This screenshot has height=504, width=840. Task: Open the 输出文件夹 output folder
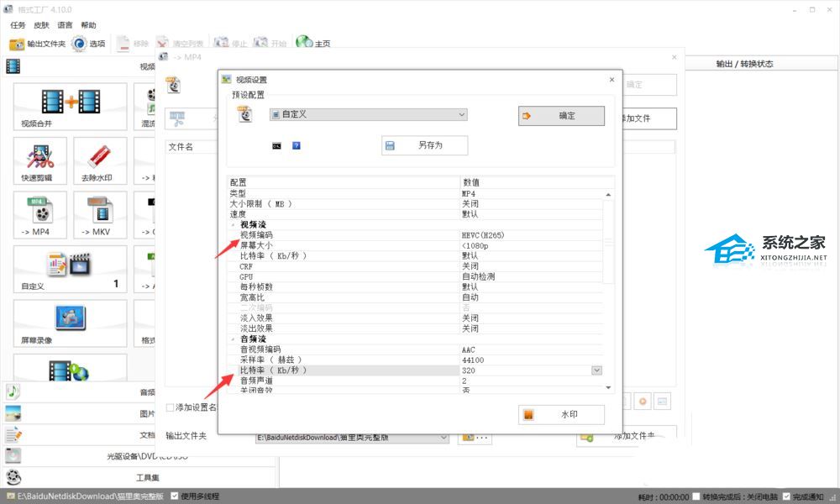[38, 44]
